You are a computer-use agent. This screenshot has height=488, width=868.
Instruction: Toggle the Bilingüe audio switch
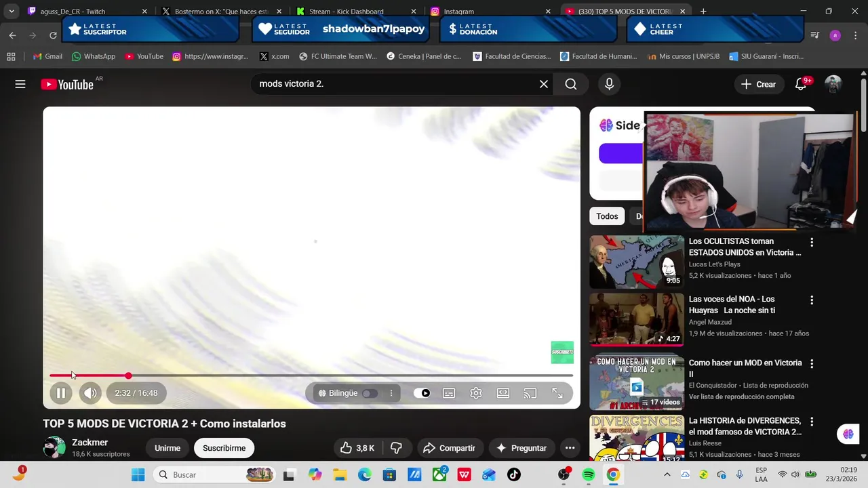[x=370, y=393]
